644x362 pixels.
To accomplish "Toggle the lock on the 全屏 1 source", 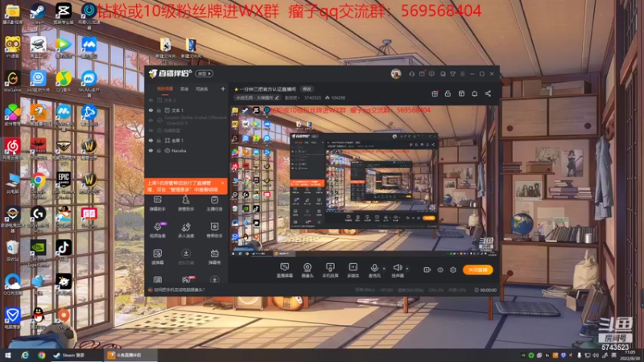I will 159,140.
